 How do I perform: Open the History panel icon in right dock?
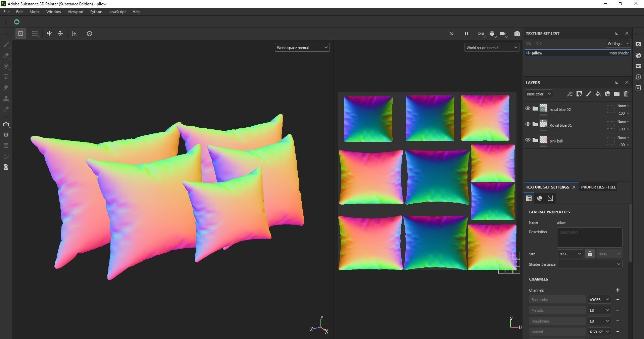point(638,77)
